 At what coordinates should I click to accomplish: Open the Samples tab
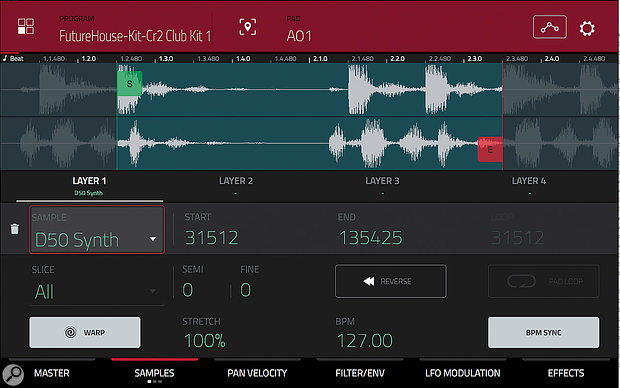(x=154, y=373)
